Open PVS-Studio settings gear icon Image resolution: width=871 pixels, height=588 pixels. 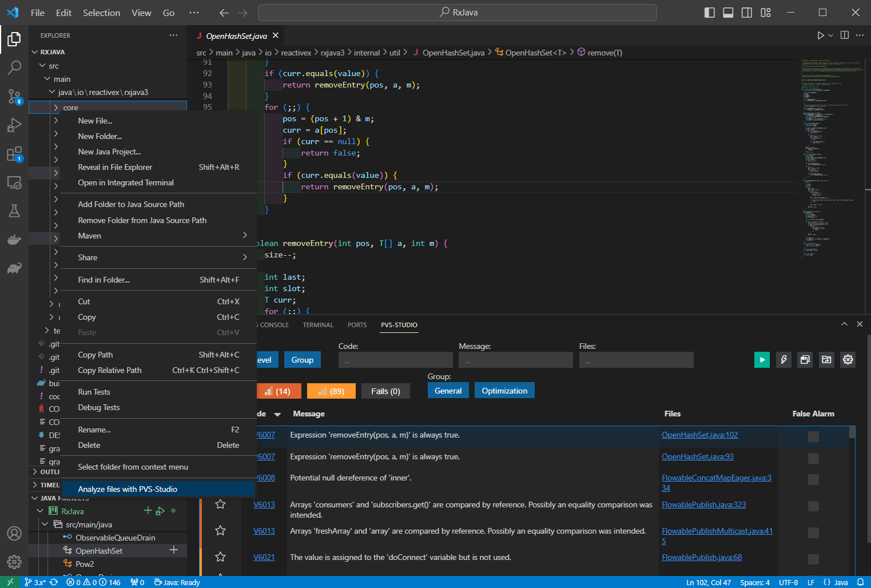coord(848,359)
